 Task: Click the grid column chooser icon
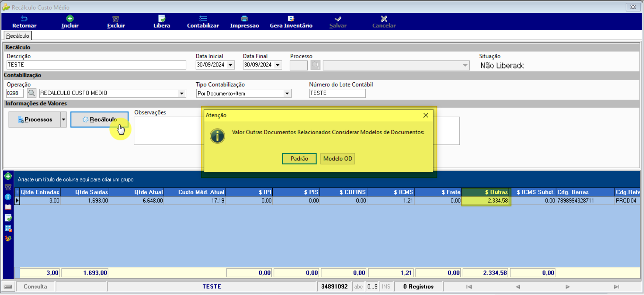coord(17,192)
